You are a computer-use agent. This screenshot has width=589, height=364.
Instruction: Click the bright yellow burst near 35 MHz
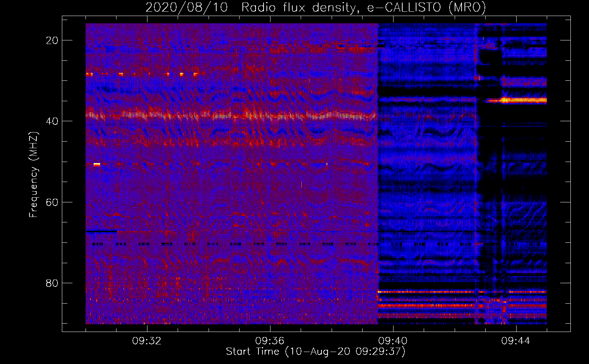tap(523, 100)
